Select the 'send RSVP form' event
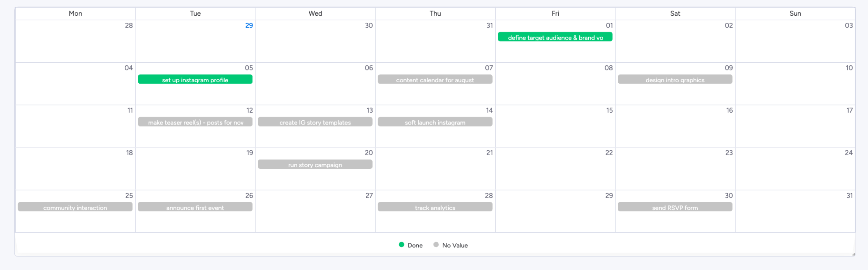This screenshot has width=868, height=270. pyautogui.click(x=674, y=207)
